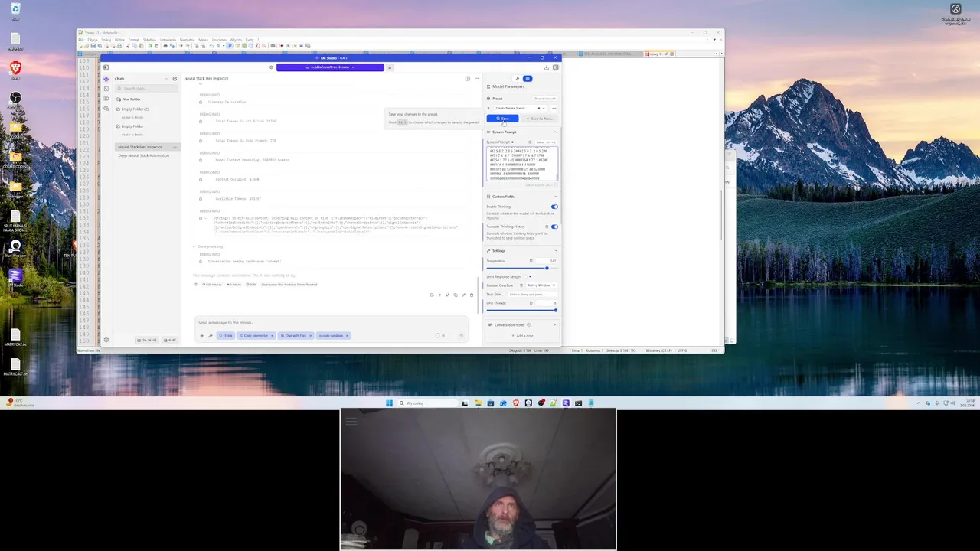Enable the Limit Response Length checkbox
The image size is (980, 551).
524,276
